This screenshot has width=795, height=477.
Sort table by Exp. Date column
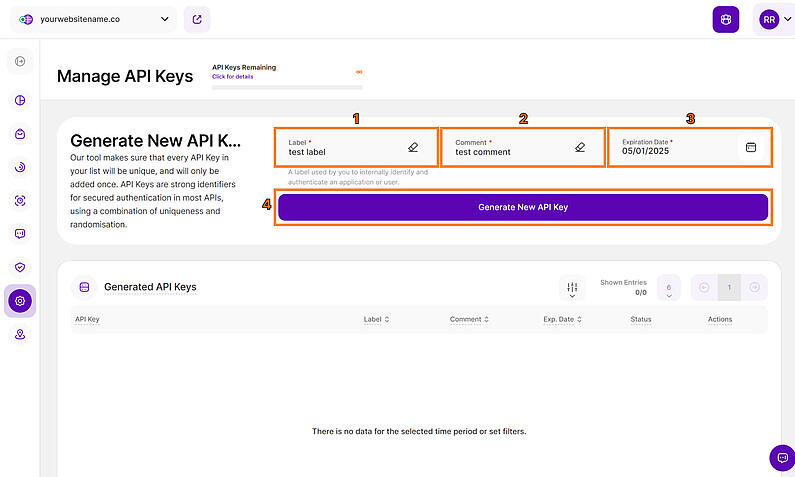[562, 319]
